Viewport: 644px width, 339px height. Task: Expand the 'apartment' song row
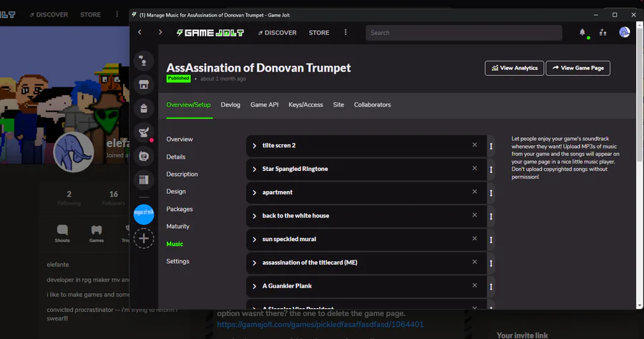[254, 192]
